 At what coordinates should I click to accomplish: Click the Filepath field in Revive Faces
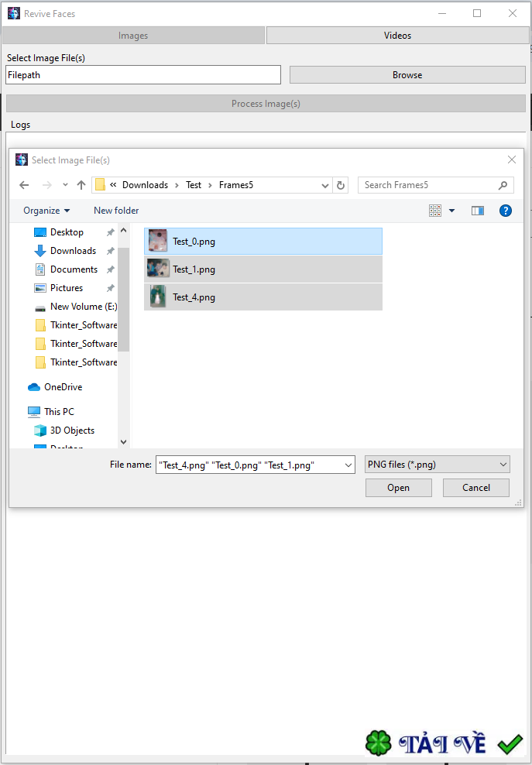143,75
